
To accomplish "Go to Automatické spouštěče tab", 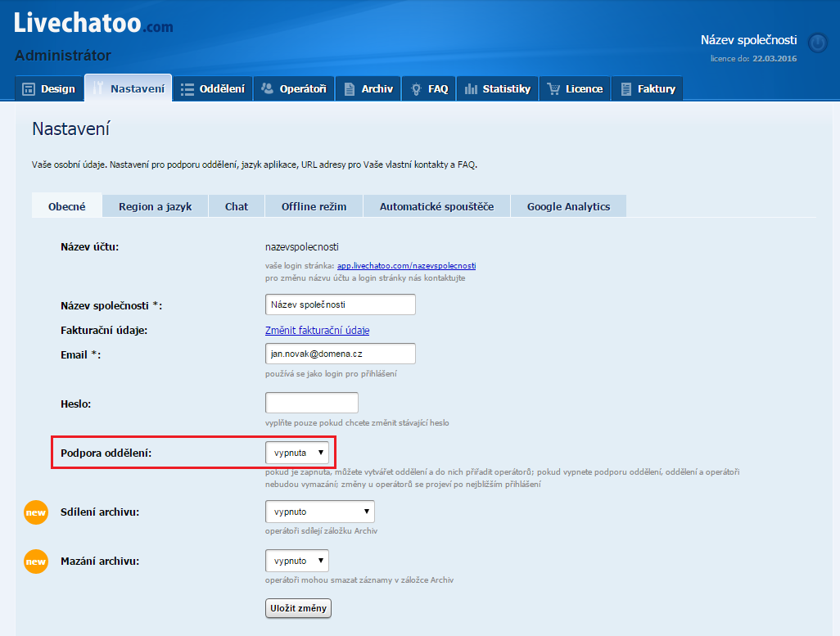I will (x=436, y=206).
